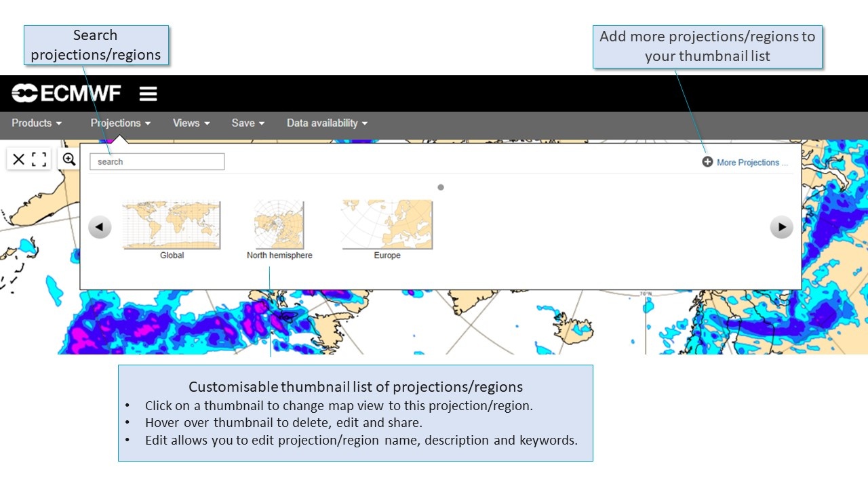Click the ECMWF logo

pyautogui.click(x=66, y=94)
